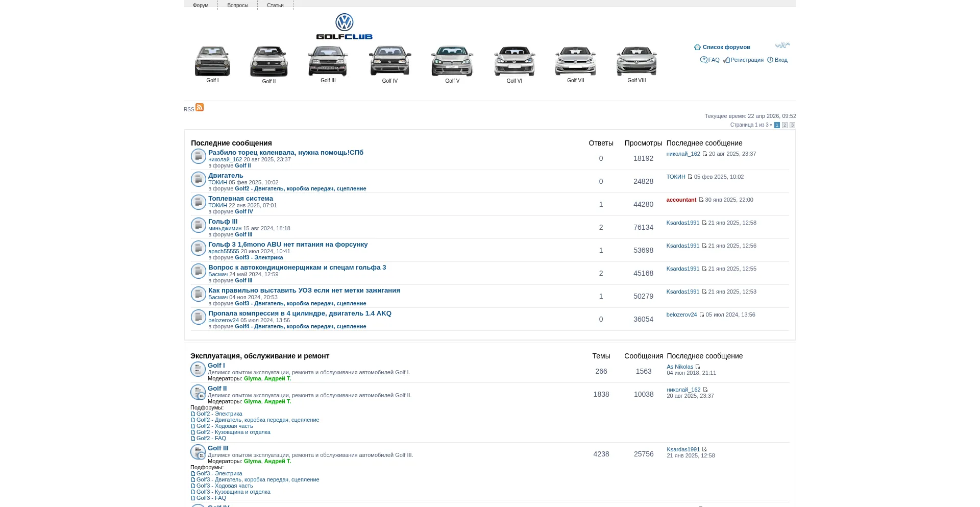Image resolution: width=980 pixels, height=507 pixels.
Task: Open Андрей Т. moderator profile under Golf II
Action: [x=278, y=401]
